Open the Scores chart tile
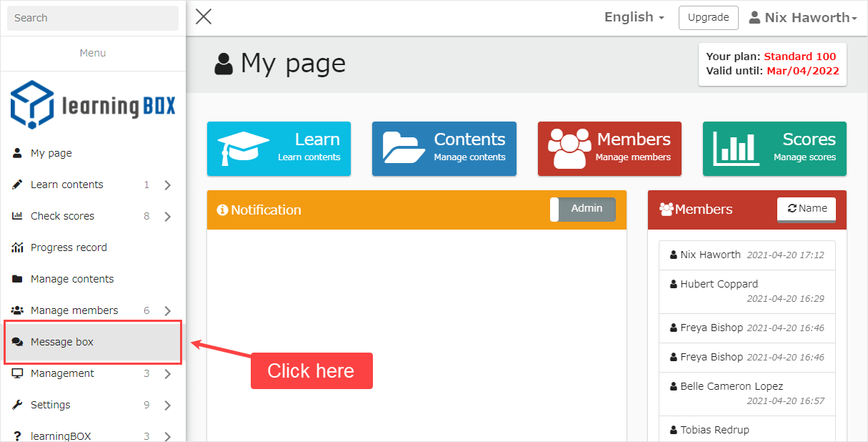 774,148
